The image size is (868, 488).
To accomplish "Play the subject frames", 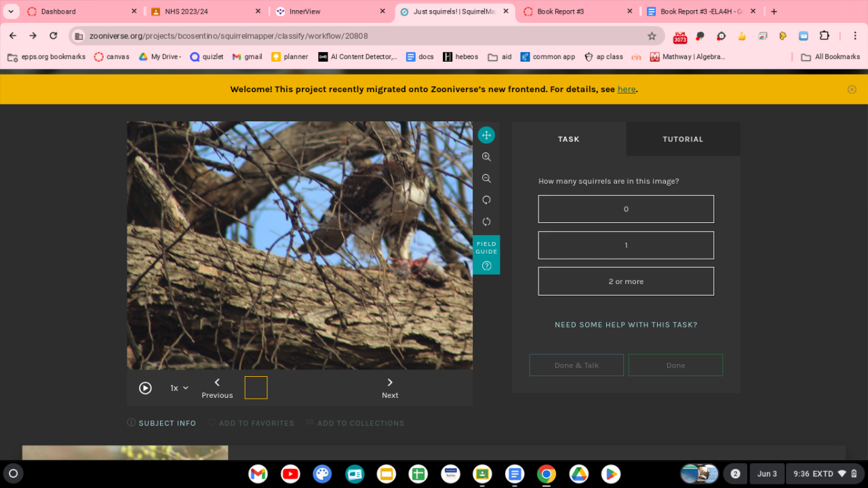I will 145,388.
